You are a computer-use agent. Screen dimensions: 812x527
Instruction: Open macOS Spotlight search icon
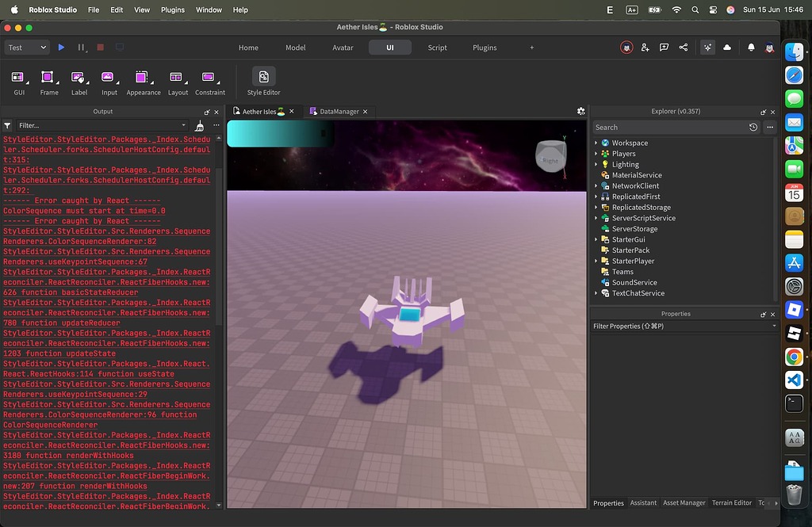click(695, 10)
